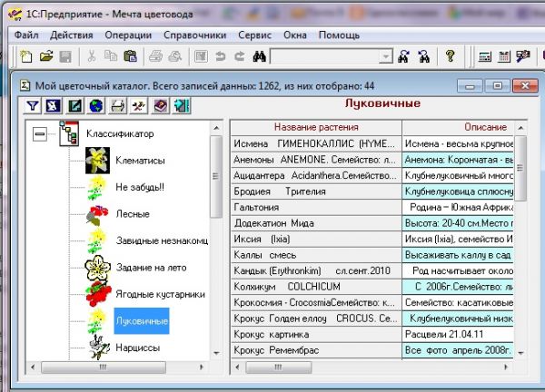Click the Крокус Ремембрас cell
This screenshot has height=392, width=545.
pyautogui.click(x=316, y=350)
